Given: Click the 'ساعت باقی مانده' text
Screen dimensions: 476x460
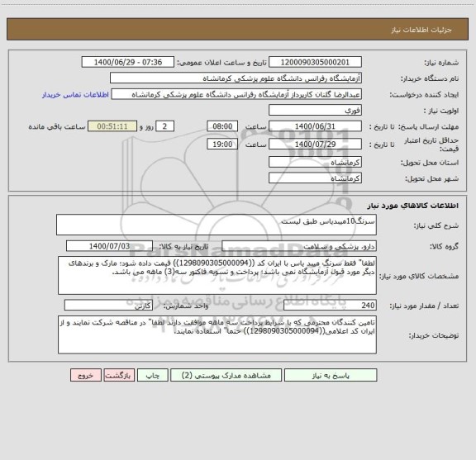Looking at the screenshot, I should tap(57, 127).
